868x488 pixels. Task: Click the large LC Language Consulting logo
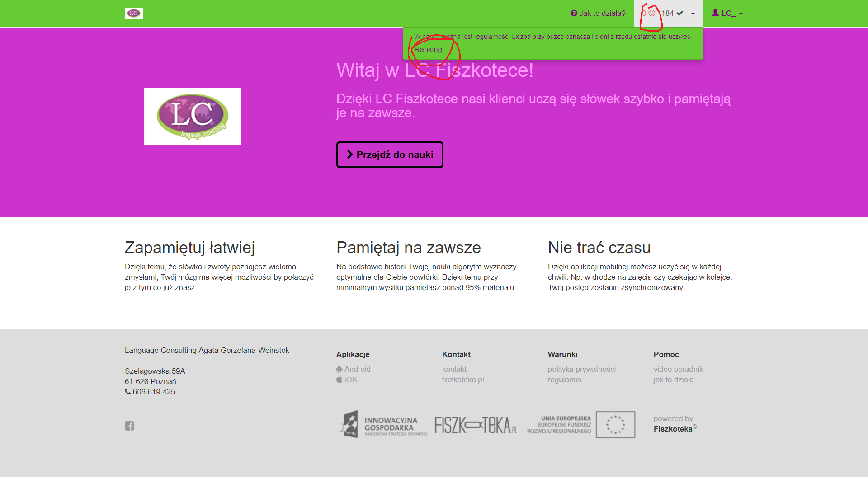[193, 117]
